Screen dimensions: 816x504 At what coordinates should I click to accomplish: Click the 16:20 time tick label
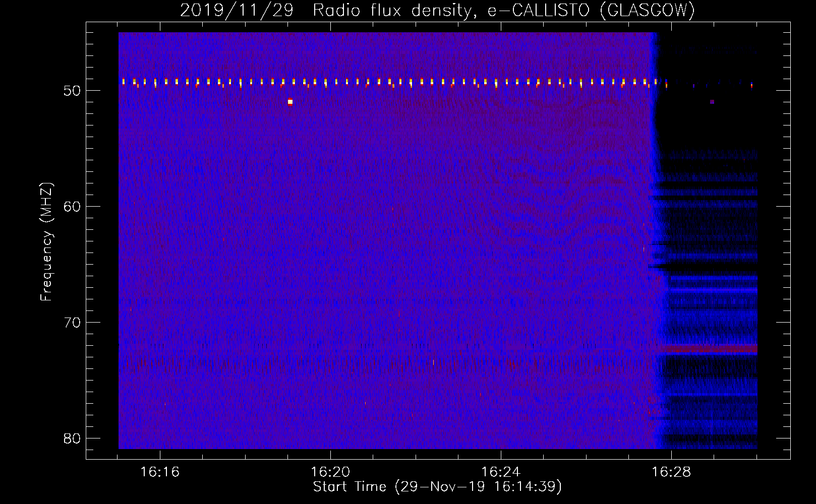(x=330, y=472)
